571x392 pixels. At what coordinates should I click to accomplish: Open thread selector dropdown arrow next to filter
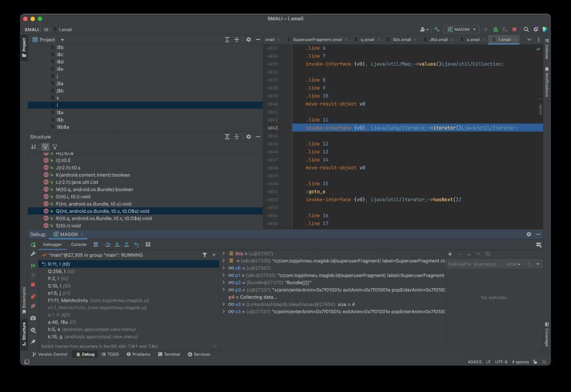(214, 255)
